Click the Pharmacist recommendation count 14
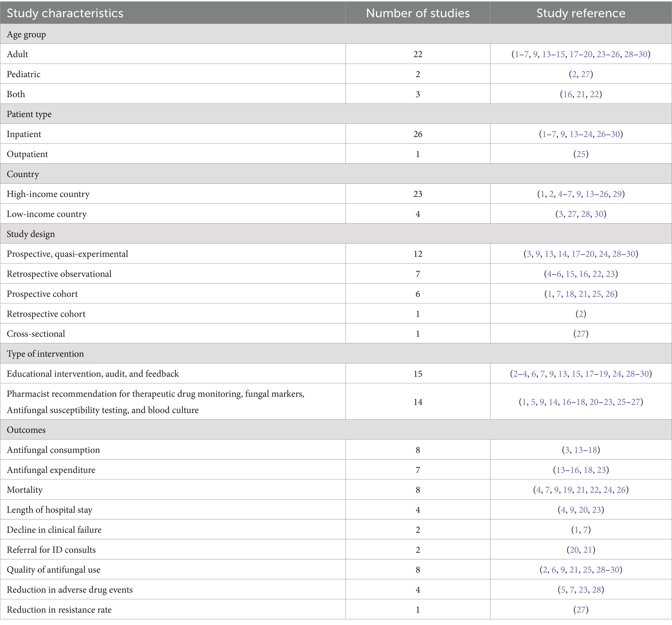The height and width of the screenshot is (625, 672). (x=418, y=402)
